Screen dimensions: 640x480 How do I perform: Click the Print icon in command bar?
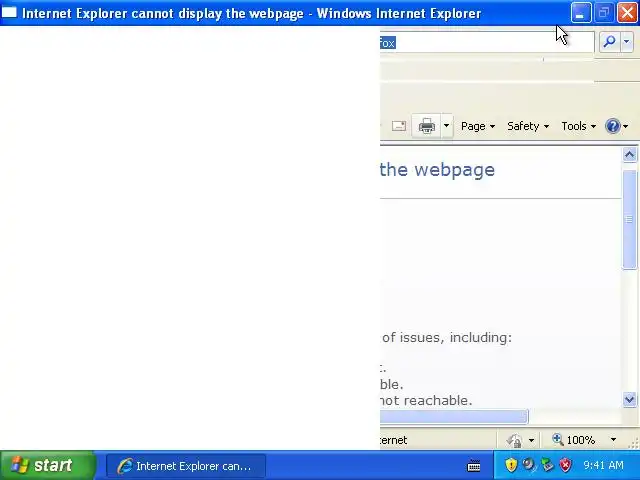tap(427, 126)
